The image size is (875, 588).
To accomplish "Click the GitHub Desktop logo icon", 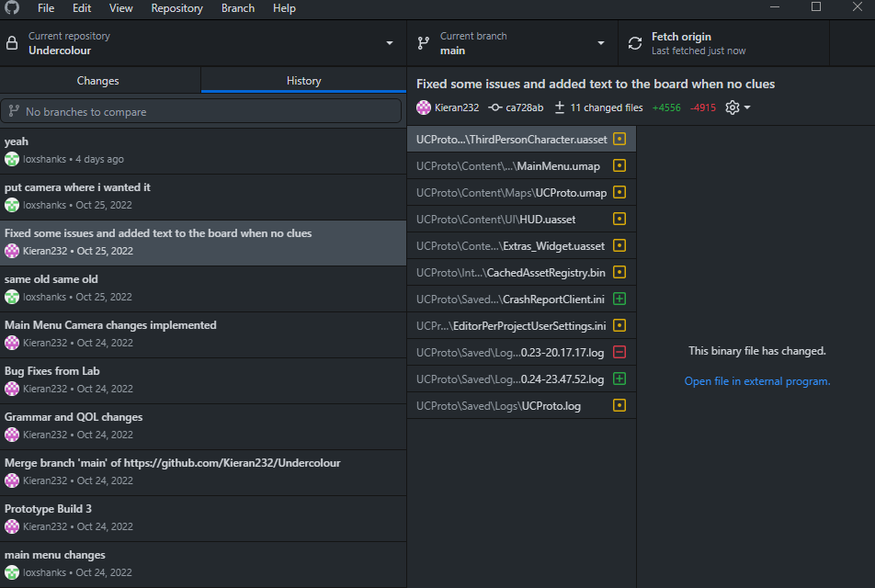I will pyautogui.click(x=13, y=8).
